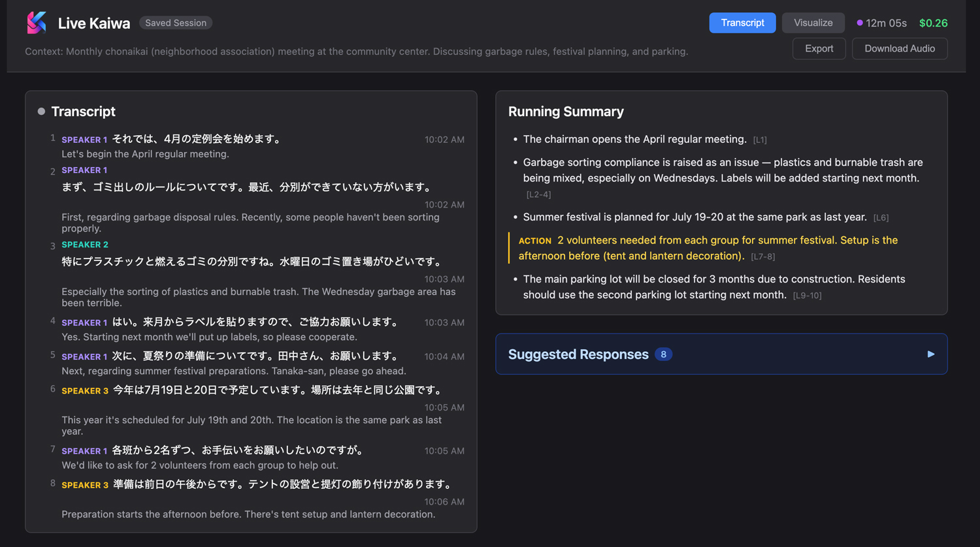Image resolution: width=980 pixels, height=547 pixels.
Task: Click the Export button
Action: point(819,48)
